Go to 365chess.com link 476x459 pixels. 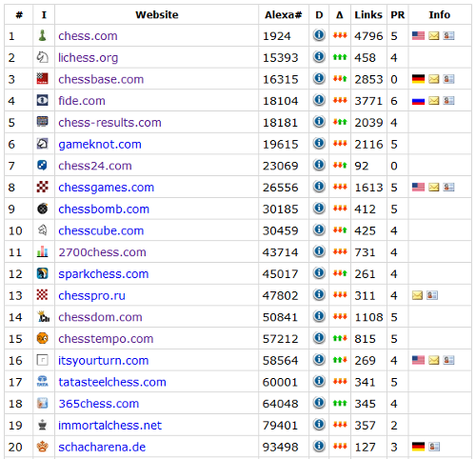click(x=99, y=404)
